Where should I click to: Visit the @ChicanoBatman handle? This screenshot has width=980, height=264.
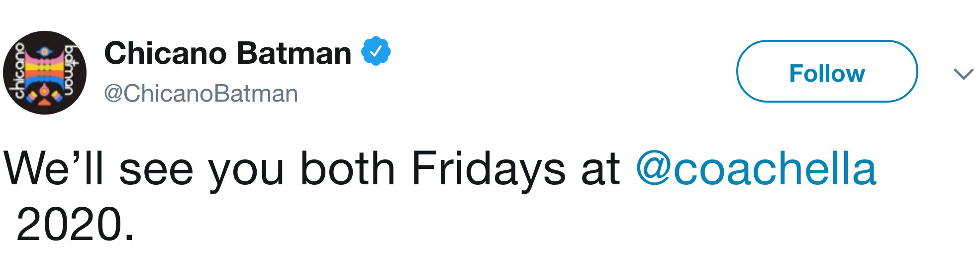[x=201, y=94]
